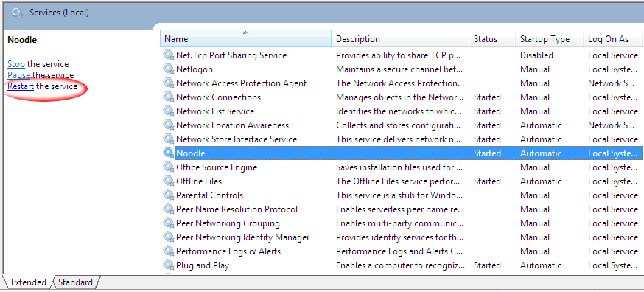Click the Network List Service gear icon
Image resolution: width=644 pixels, height=292 pixels.
tap(169, 111)
